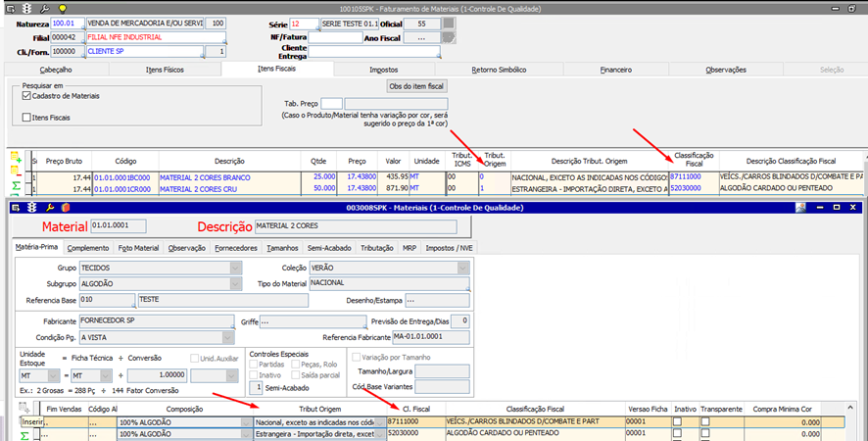Click the green sigma icon beside fiscal items grid
Screen dimensions: 868x441
pos(16,185)
